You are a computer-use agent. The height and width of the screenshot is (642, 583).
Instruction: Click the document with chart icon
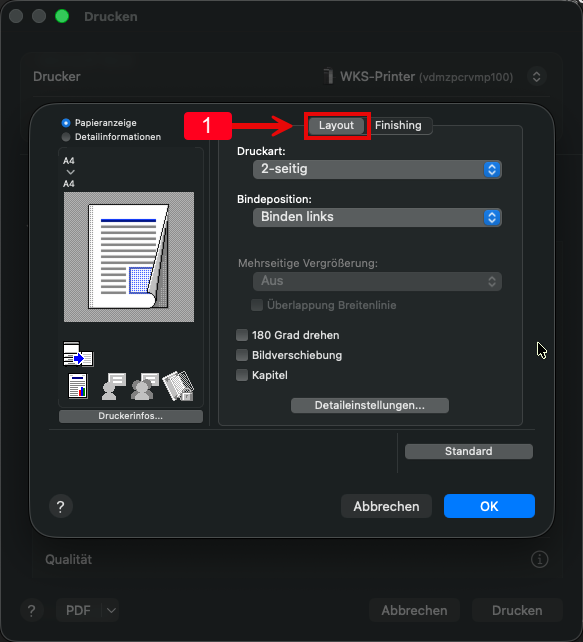[x=78, y=386]
